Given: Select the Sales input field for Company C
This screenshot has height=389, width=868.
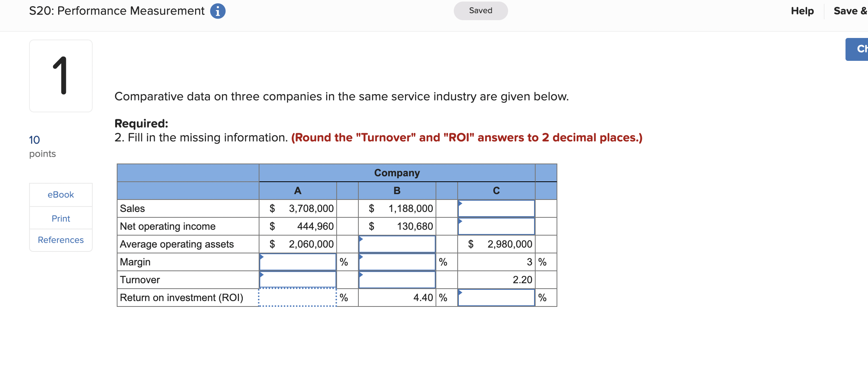Looking at the screenshot, I should pos(496,208).
